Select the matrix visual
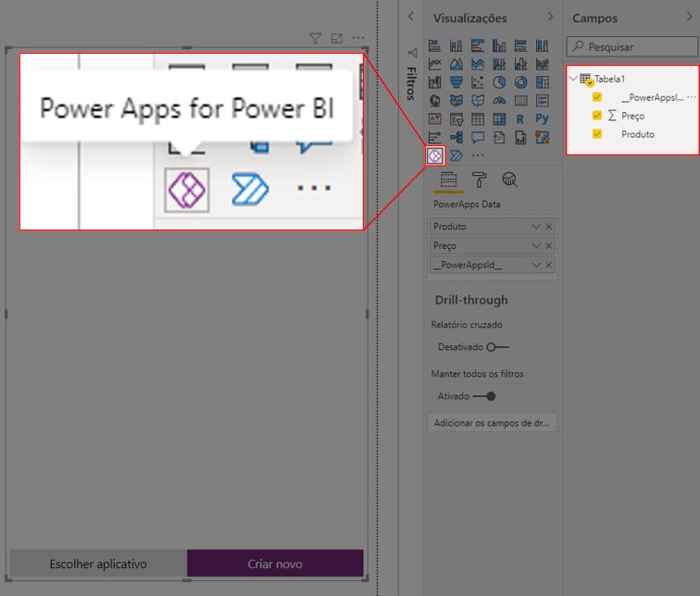Image resolution: width=700 pixels, height=596 pixels. point(499,118)
